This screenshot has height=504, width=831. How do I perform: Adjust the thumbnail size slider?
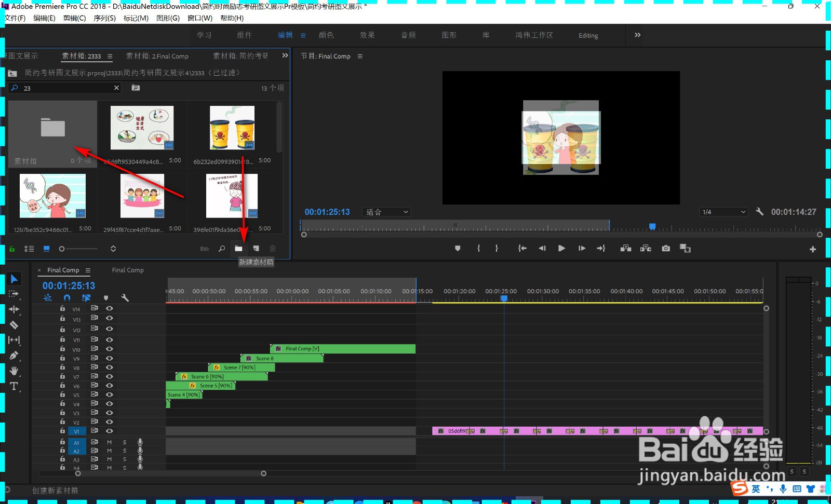point(78,249)
